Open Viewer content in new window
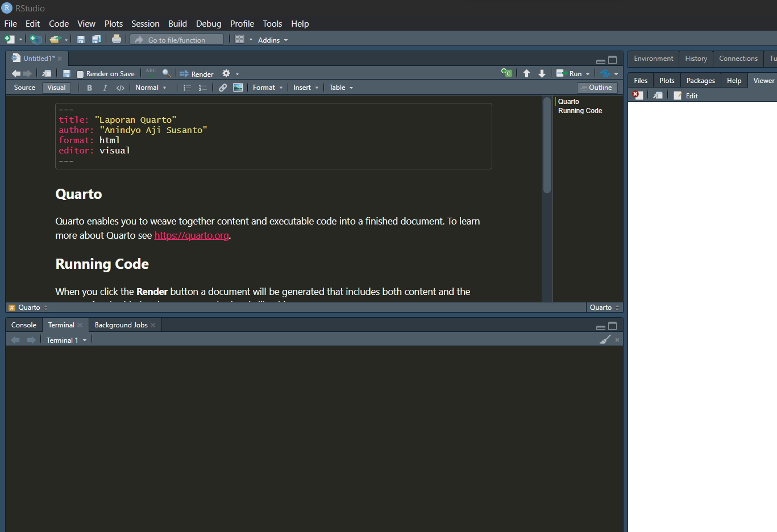The image size is (777, 532). 658,95
